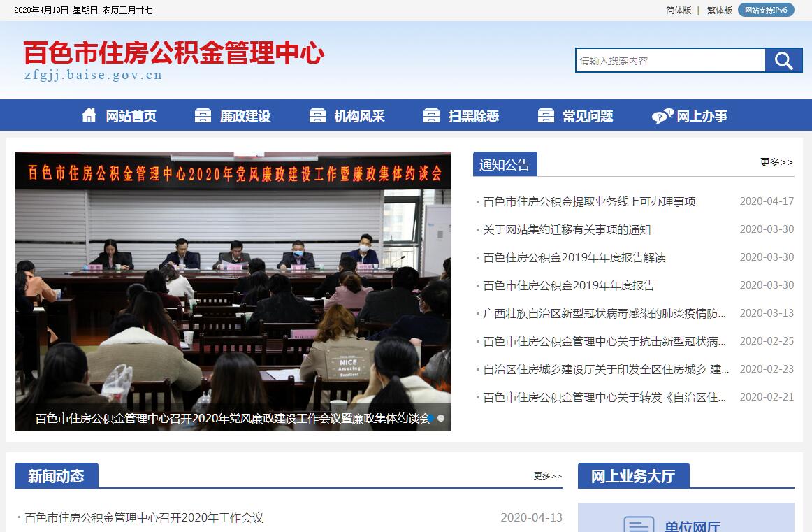Click the icon beside 扫黑除恶
The height and width of the screenshot is (532, 812).
432,116
